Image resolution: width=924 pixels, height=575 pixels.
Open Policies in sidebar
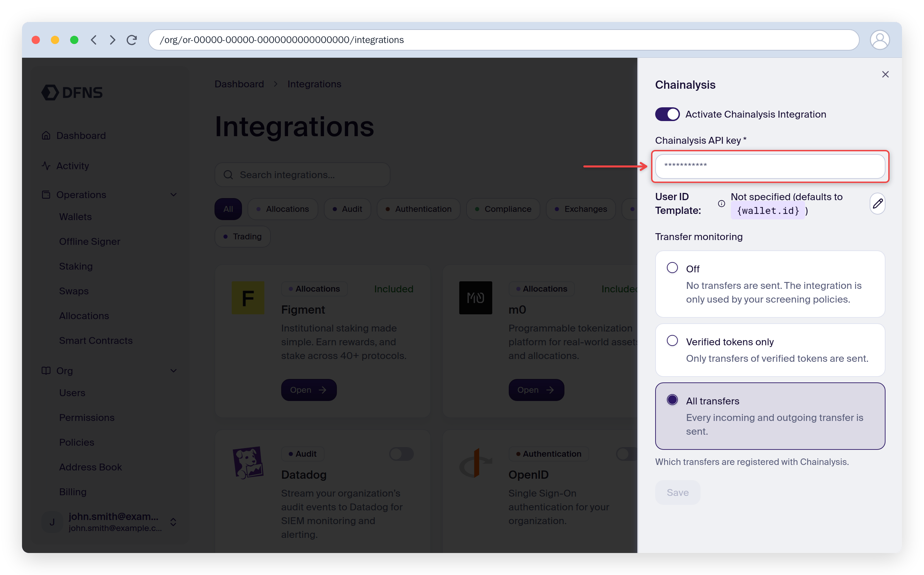[x=76, y=442]
